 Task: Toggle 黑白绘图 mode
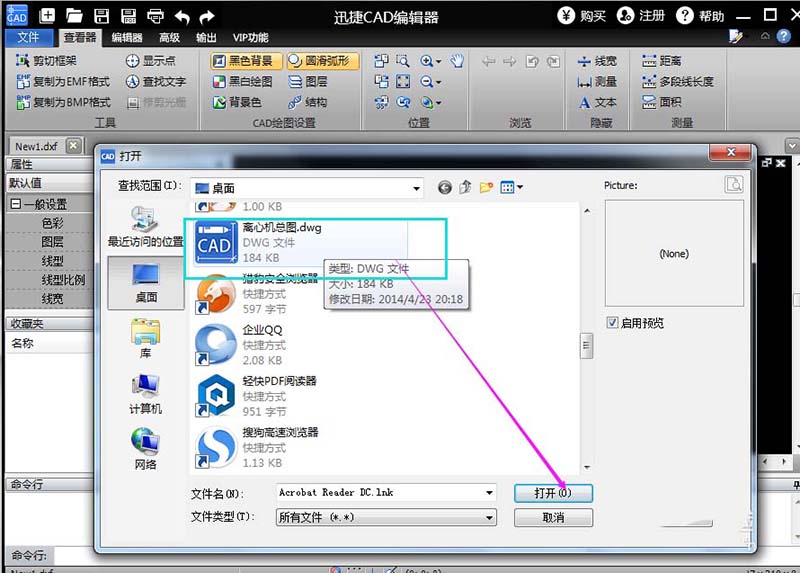242,82
